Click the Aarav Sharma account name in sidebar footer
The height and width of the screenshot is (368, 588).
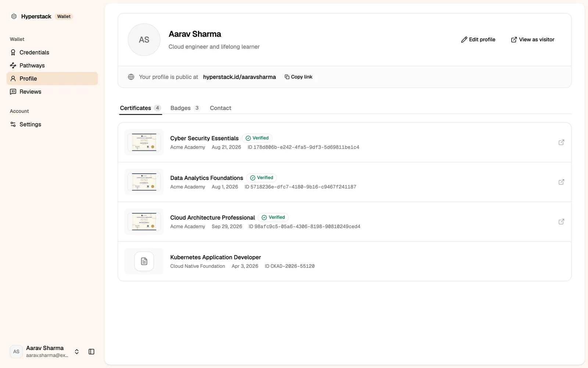click(45, 348)
